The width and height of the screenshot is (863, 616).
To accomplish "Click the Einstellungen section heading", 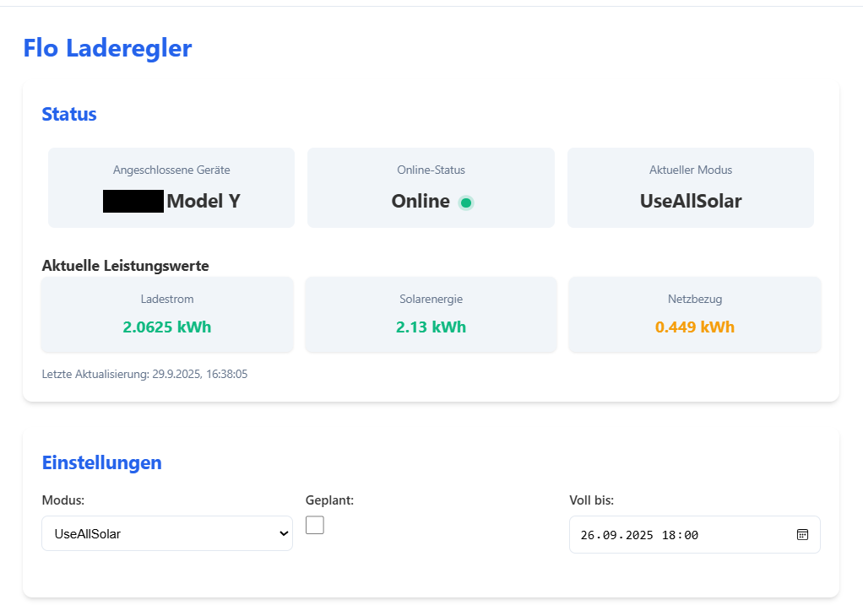I will pos(101,462).
